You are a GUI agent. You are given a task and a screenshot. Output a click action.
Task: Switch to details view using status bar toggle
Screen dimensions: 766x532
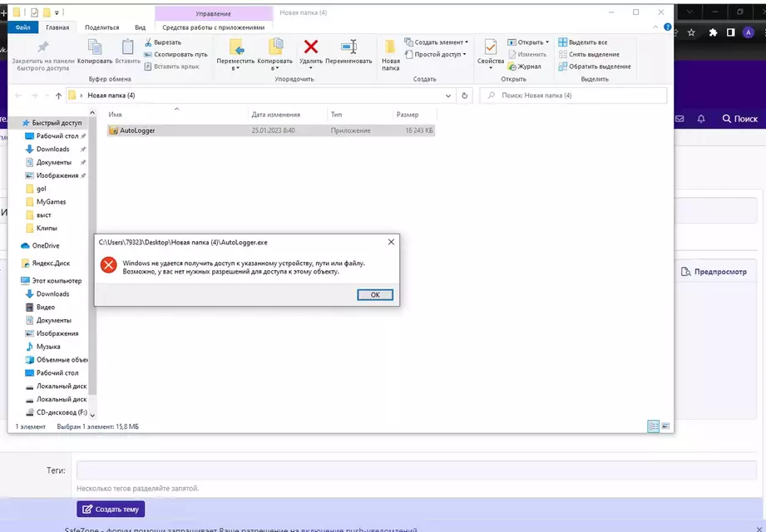[653, 426]
